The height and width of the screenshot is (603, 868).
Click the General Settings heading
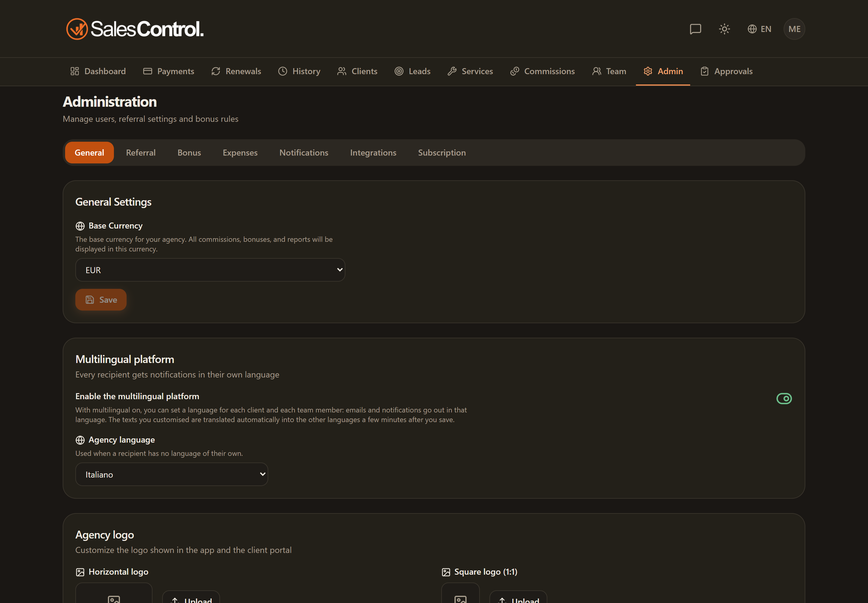pyautogui.click(x=113, y=202)
